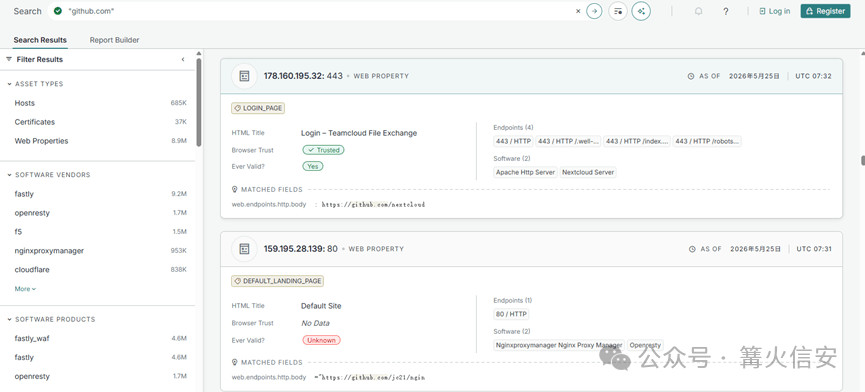Screen dimensions: 865x392
Task: Click the DEFAULT_LANDING_PAGE label tag
Action: (x=277, y=281)
